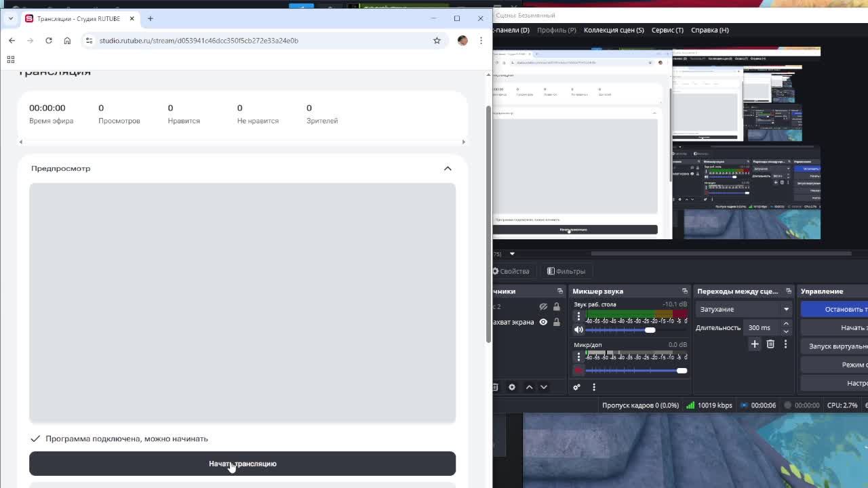
Task: Click the CPU: 2.7% status text
Action: (842, 405)
